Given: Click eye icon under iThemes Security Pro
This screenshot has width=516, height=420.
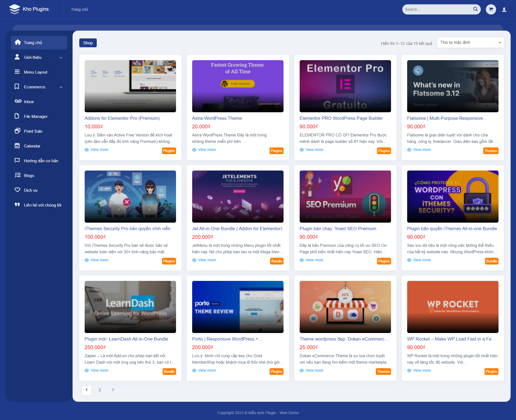Looking at the screenshot, I should coord(87,260).
